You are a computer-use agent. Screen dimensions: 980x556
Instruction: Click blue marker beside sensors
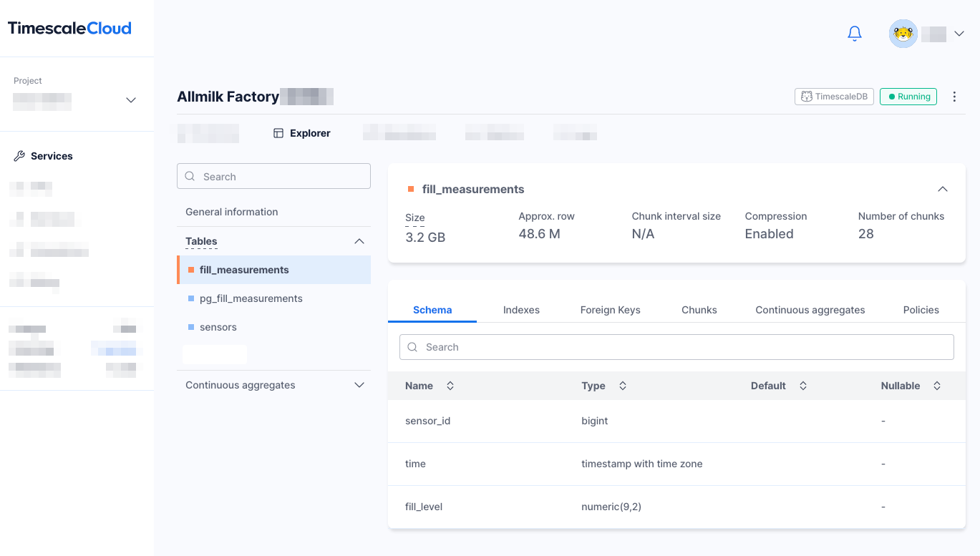click(191, 327)
